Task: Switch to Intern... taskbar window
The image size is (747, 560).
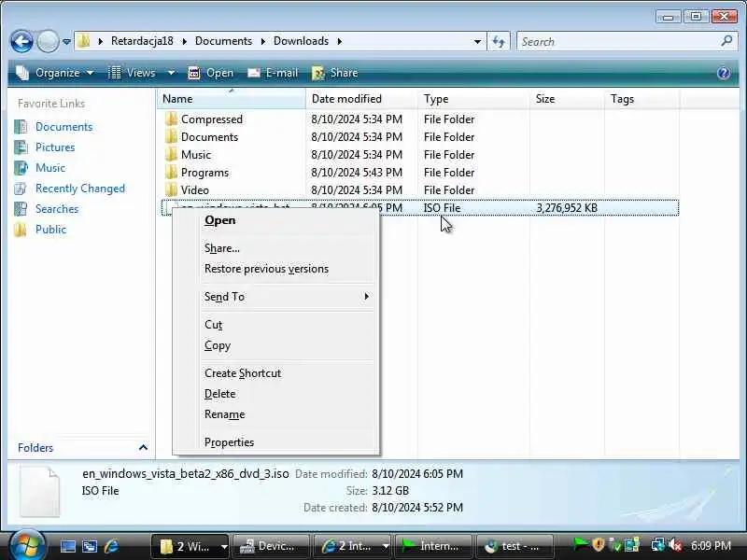Action: (x=433, y=546)
